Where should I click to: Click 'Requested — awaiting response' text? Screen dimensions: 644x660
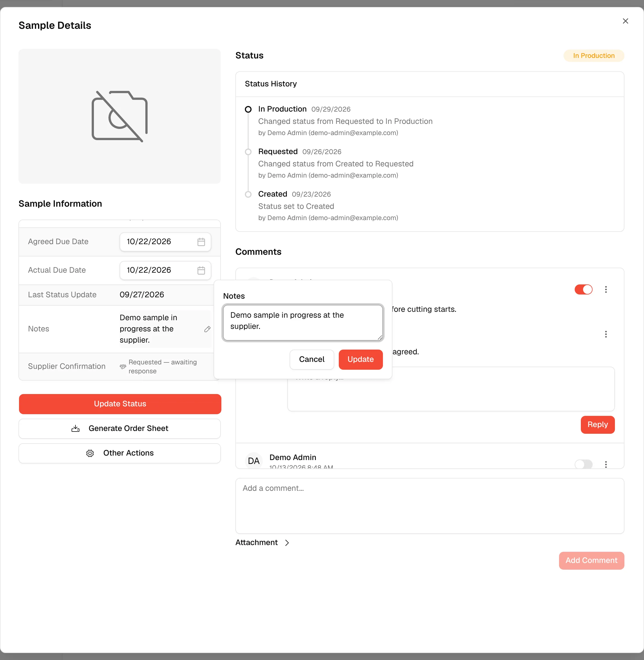(x=163, y=367)
